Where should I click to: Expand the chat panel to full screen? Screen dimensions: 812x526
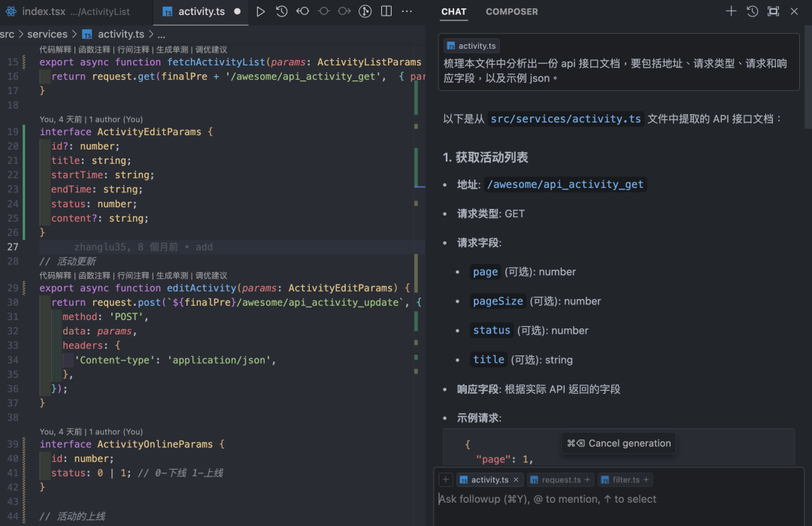coord(773,11)
